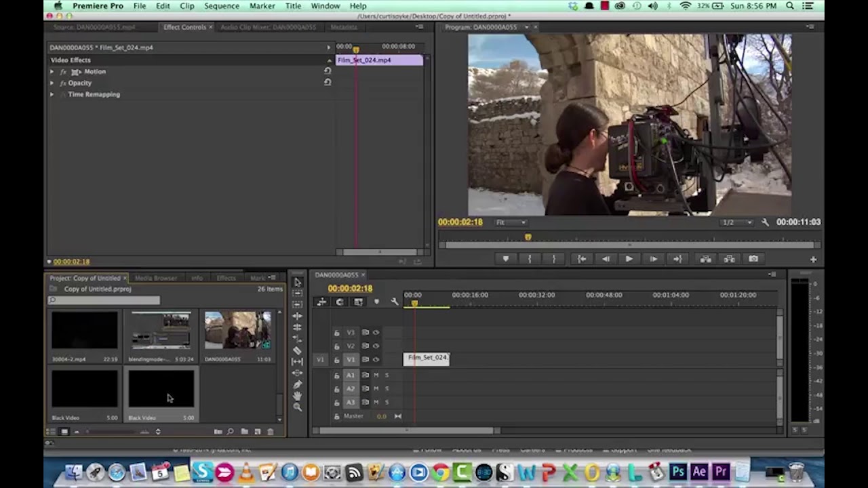
Task: Open the Program monitor panel menu
Action: pos(810,27)
